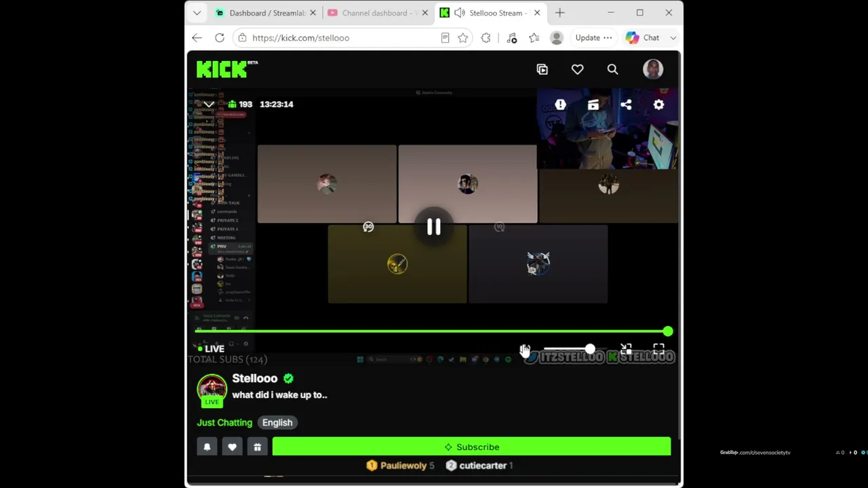This screenshot has width=868, height=488.
Task: Click the viewer count 193
Action: pos(240,104)
